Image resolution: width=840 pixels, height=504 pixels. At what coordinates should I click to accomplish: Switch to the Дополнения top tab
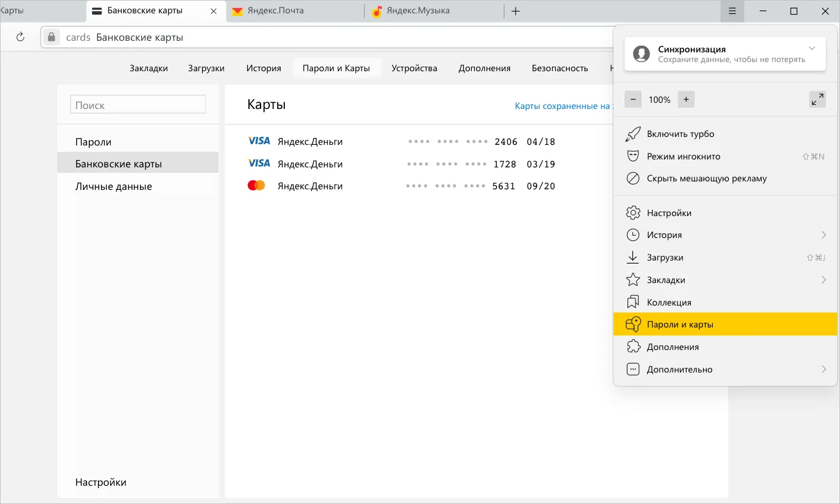pos(485,68)
